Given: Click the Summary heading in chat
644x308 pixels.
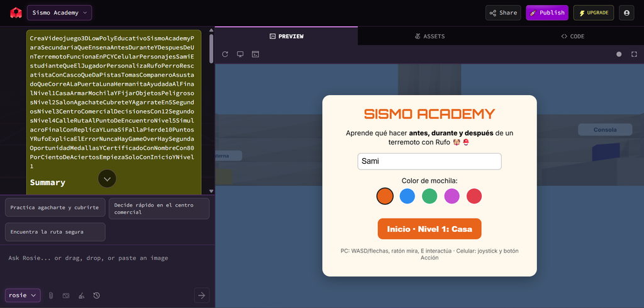Looking at the screenshot, I should click(48, 183).
